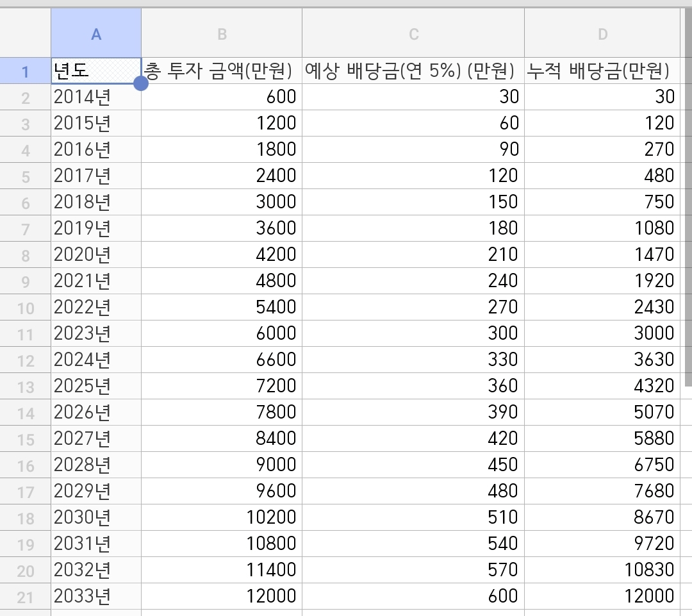
Task: Select investment amount 2400
Action: [x=222, y=176]
